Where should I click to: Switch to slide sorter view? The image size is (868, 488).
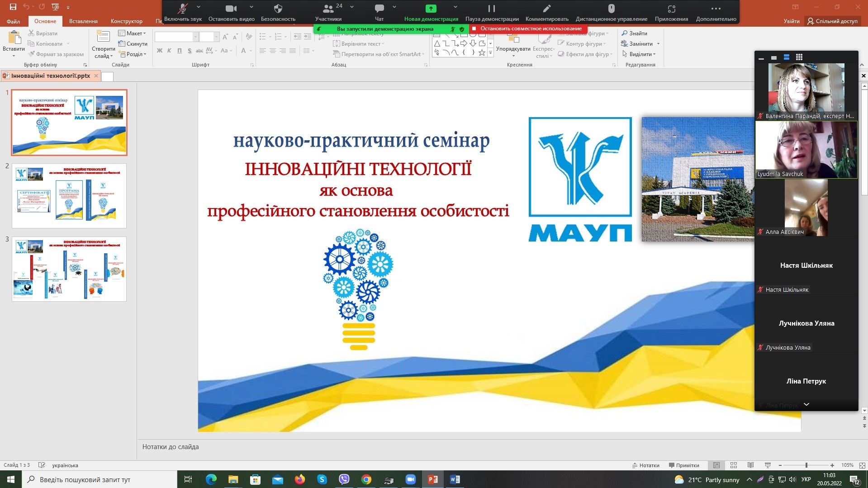[x=733, y=465]
